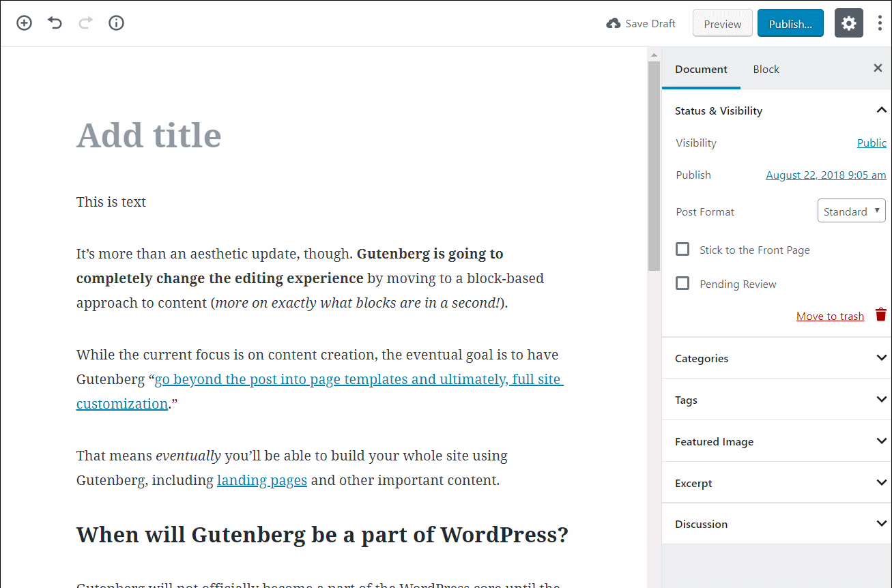Open the Post Format Standard dropdown
Image resolution: width=892 pixels, height=588 pixels.
pyautogui.click(x=851, y=211)
